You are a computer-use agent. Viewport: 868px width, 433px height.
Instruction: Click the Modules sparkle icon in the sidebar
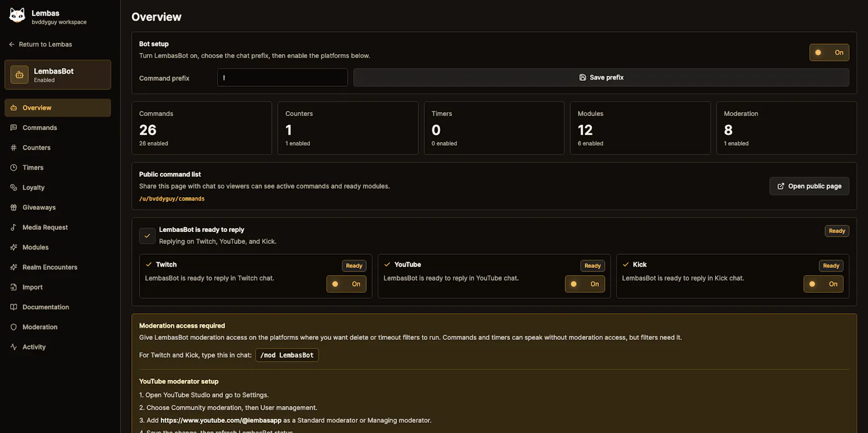[14, 247]
